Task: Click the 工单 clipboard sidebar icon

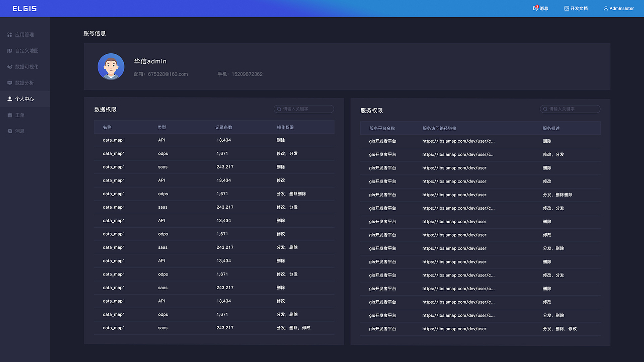Action: 10,115
